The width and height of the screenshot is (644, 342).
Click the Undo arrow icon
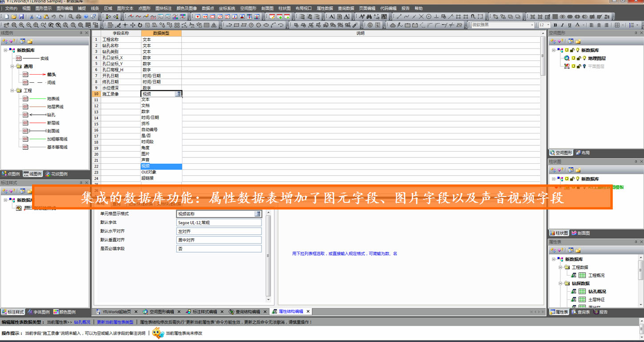[53, 16]
